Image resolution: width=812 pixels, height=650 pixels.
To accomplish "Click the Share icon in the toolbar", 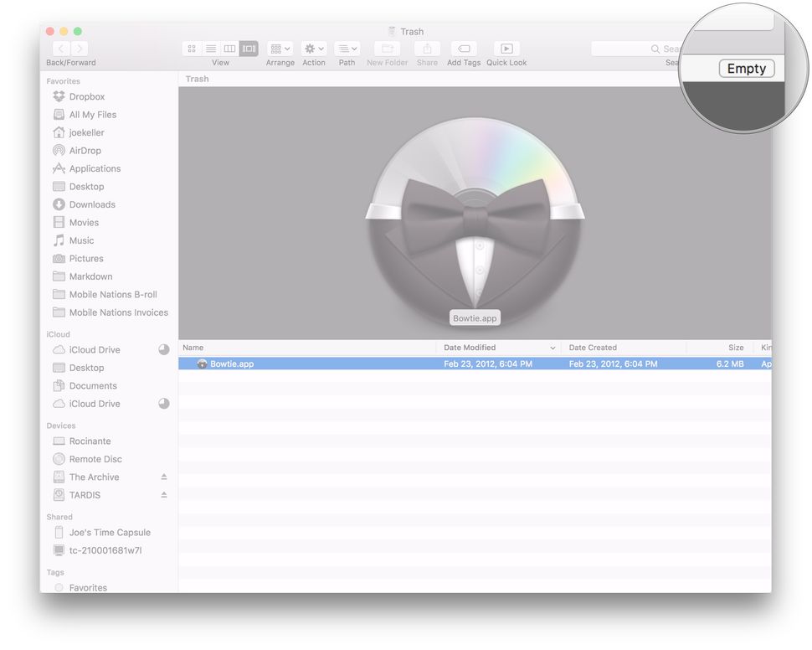I will coord(427,49).
